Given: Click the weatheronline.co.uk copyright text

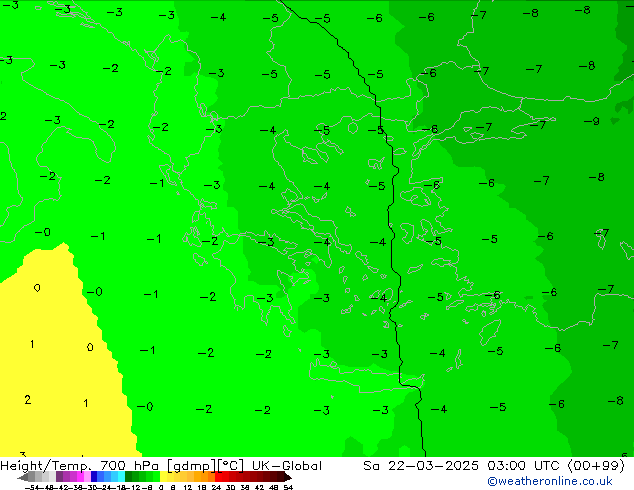Looking at the screenshot, I should pos(550,481).
